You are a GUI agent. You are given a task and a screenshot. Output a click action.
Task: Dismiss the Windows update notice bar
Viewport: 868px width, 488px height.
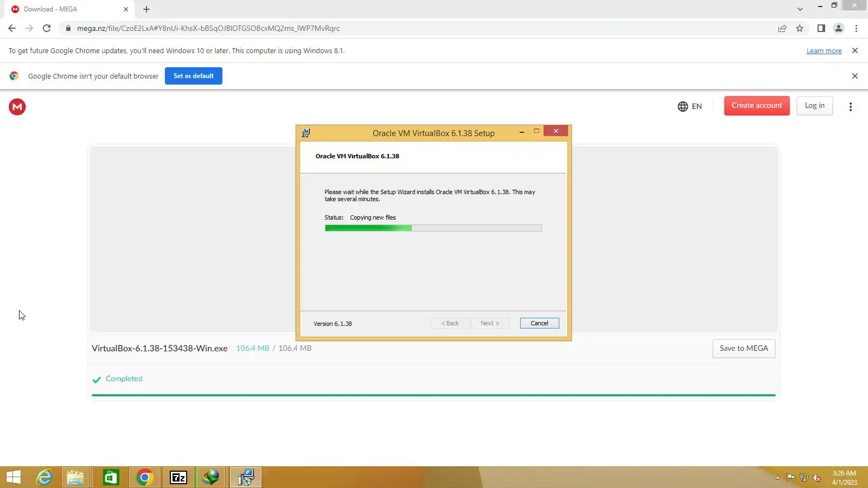tap(855, 50)
